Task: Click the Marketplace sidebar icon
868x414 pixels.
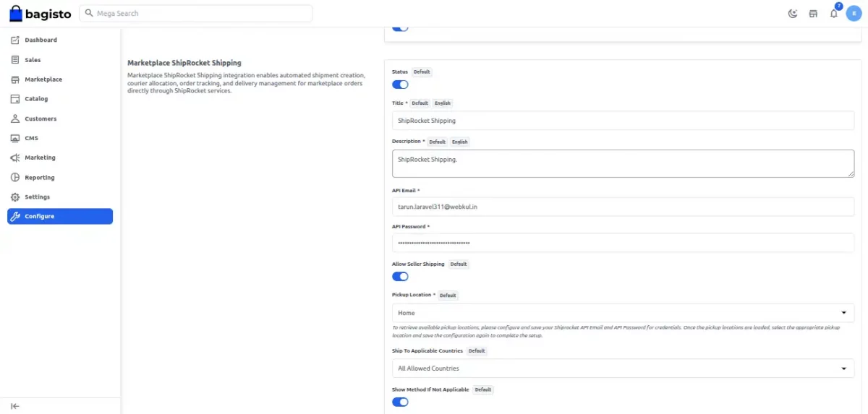Action: (15, 79)
